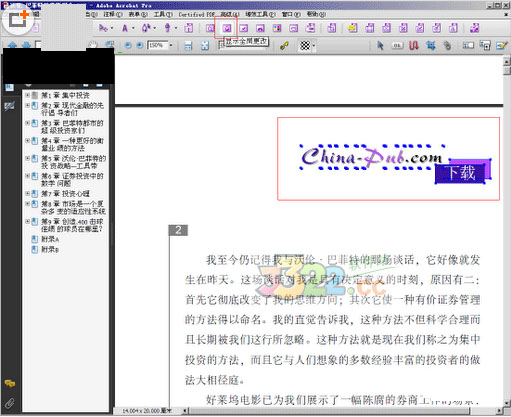
Task: Click the zoom-in plus round button
Action: point(140,45)
